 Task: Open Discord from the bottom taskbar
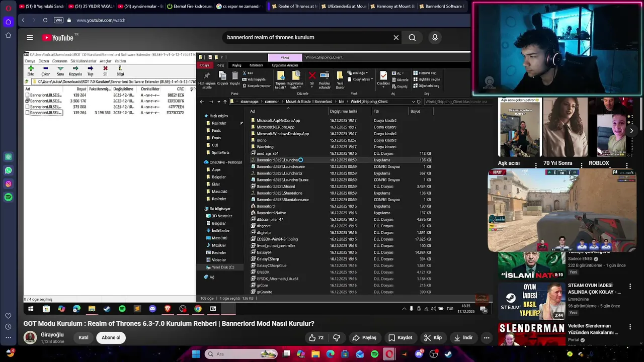(419, 354)
